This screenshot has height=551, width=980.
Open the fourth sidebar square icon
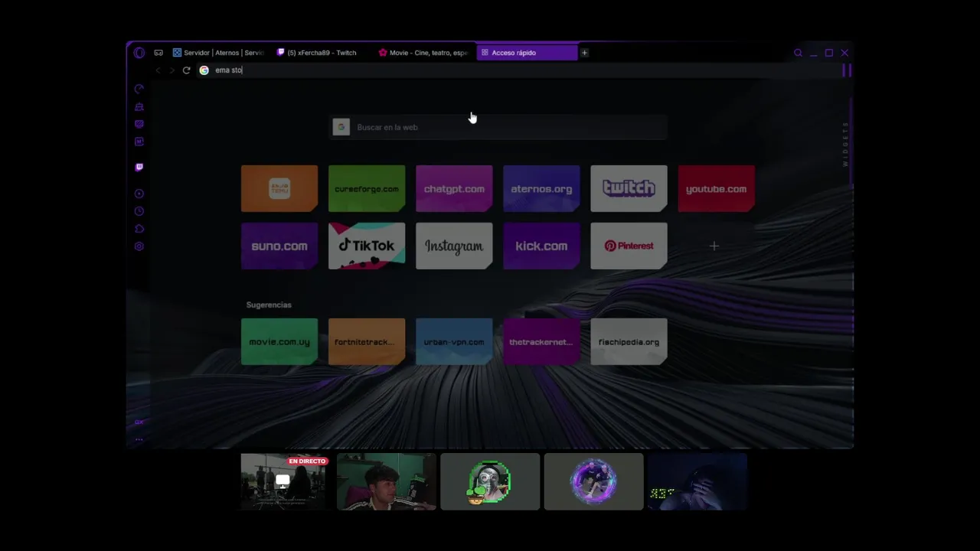(139, 142)
